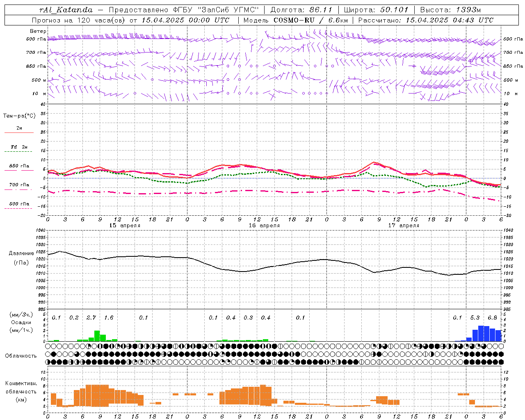Select the 'Широта: 50.101' header field
The width and height of the screenshot is (525, 420).
coord(376,10)
